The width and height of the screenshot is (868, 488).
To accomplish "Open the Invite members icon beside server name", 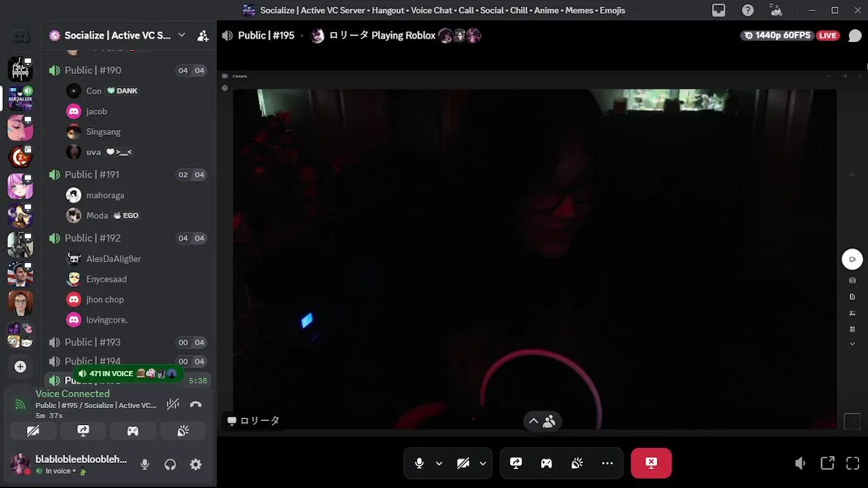I will 203,36.
